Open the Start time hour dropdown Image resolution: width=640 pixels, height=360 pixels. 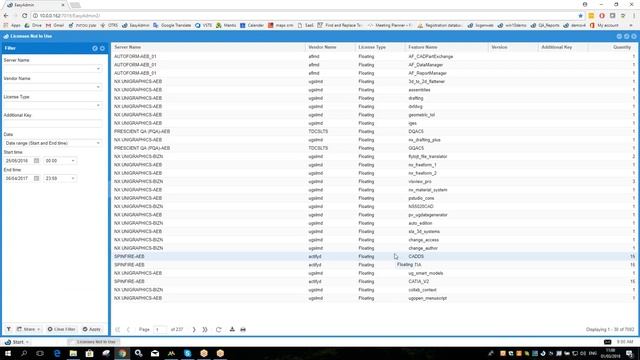click(x=73, y=161)
